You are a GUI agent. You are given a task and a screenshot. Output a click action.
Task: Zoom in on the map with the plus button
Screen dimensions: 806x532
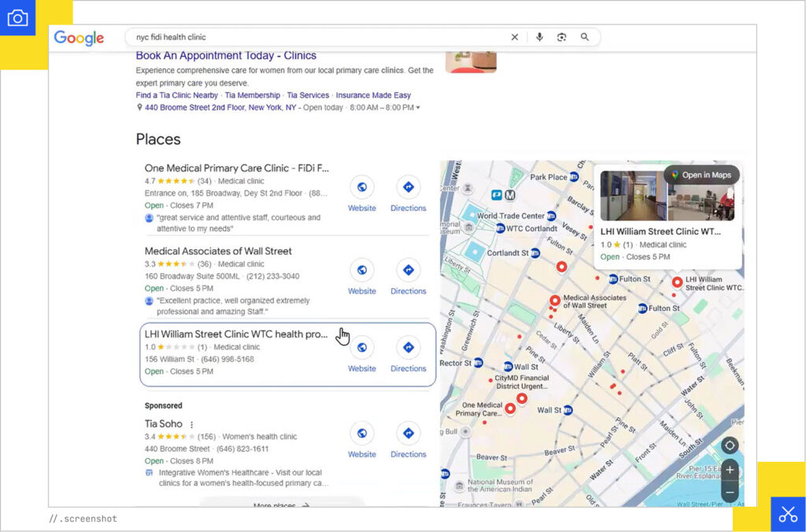tap(729, 471)
